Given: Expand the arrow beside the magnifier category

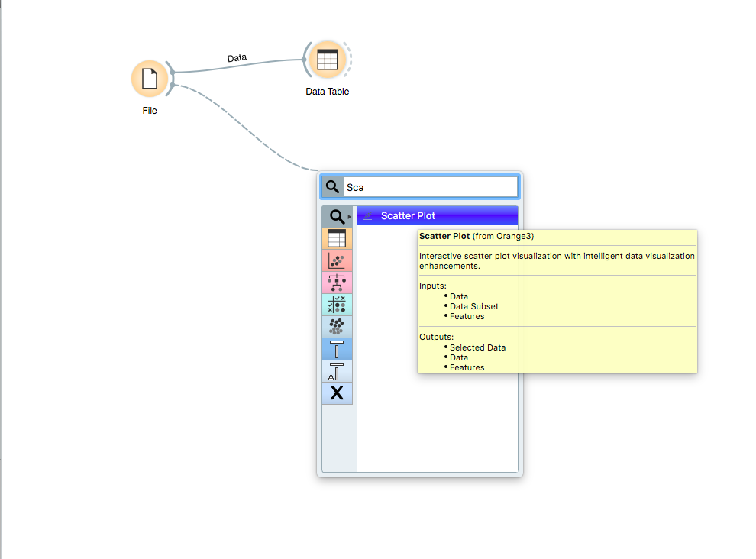Looking at the screenshot, I should tap(350, 217).
